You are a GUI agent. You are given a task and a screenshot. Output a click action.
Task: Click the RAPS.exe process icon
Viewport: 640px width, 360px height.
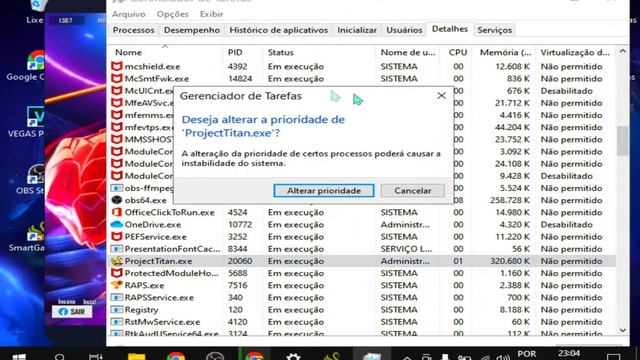point(117,285)
